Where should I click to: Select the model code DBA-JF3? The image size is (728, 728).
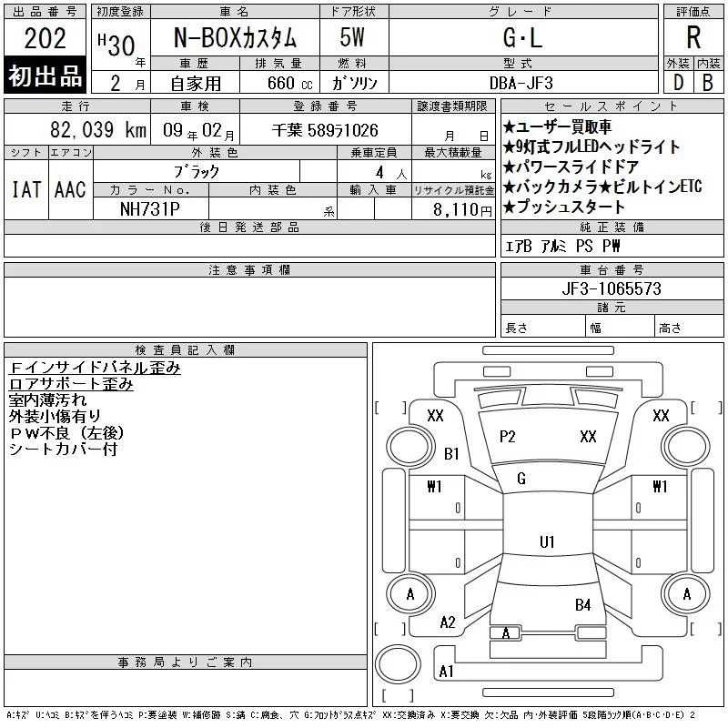point(521,83)
